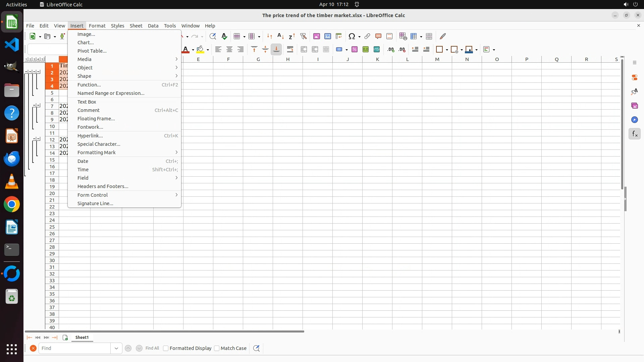Click the Find All button
Screen dimensions: 644x362
(x=152, y=348)
